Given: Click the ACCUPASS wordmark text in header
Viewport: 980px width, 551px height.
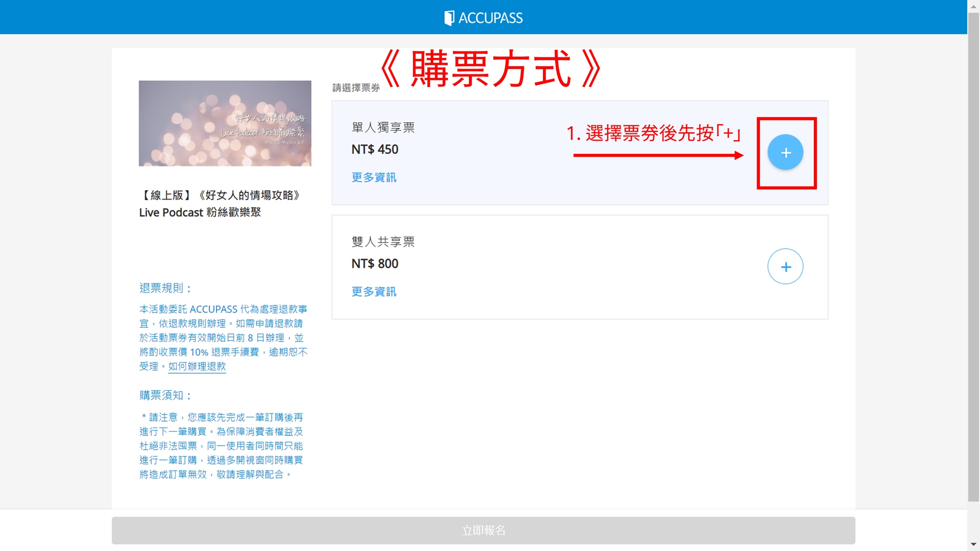Looking at the screenshot, I should point(490,18).
